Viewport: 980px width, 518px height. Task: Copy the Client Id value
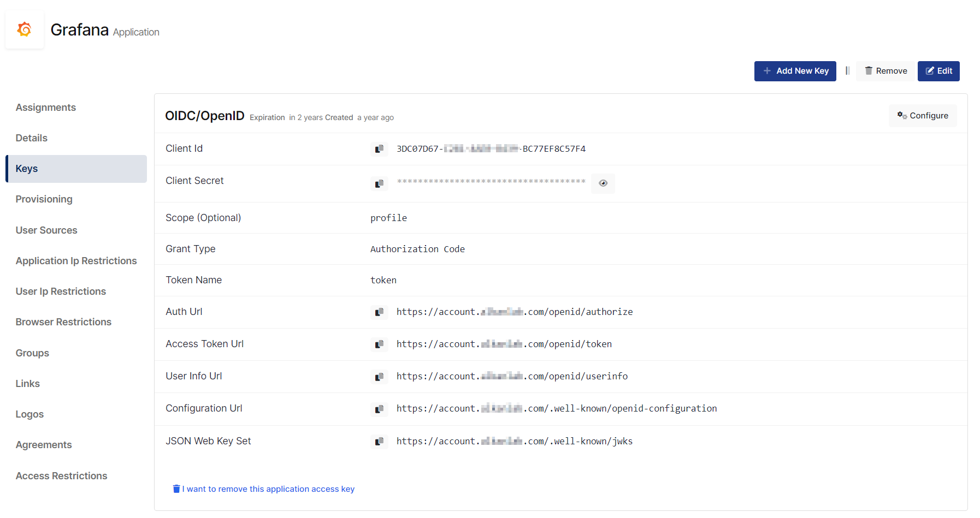379,149
